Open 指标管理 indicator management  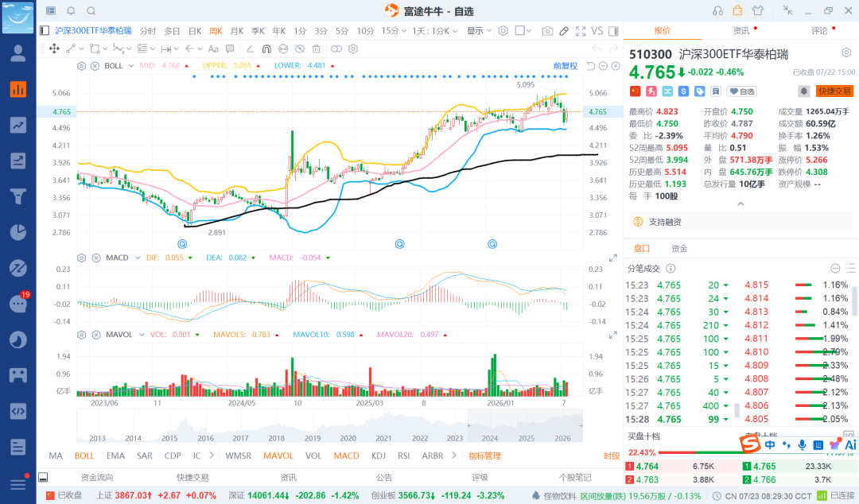pyautogui.click(x=485, y=456)
